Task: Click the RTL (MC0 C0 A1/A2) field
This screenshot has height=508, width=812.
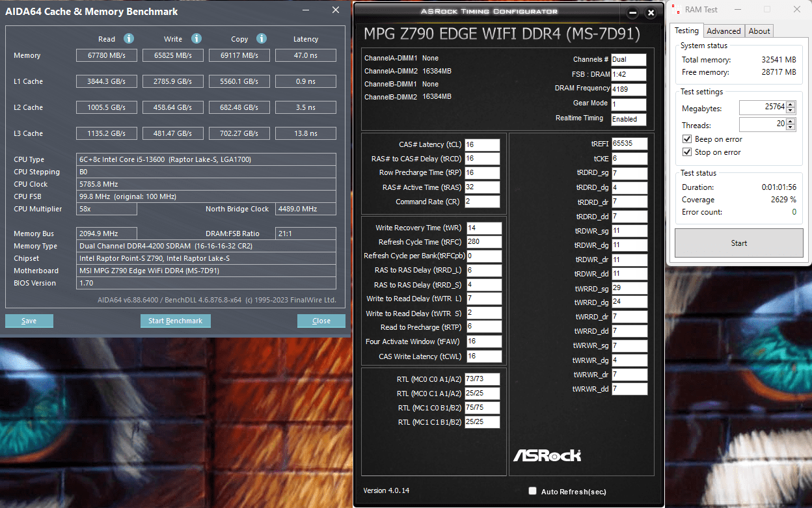Action: coord(482,379)
